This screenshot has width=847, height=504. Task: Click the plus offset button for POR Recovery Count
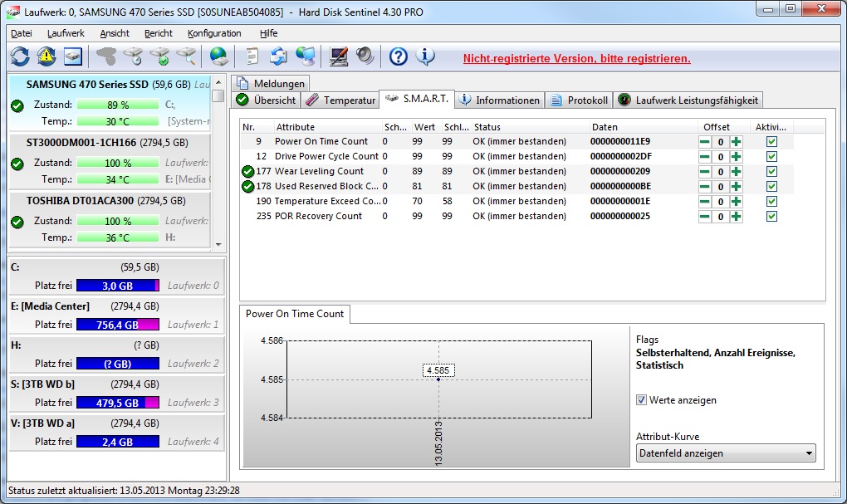[x=737, y=217]
